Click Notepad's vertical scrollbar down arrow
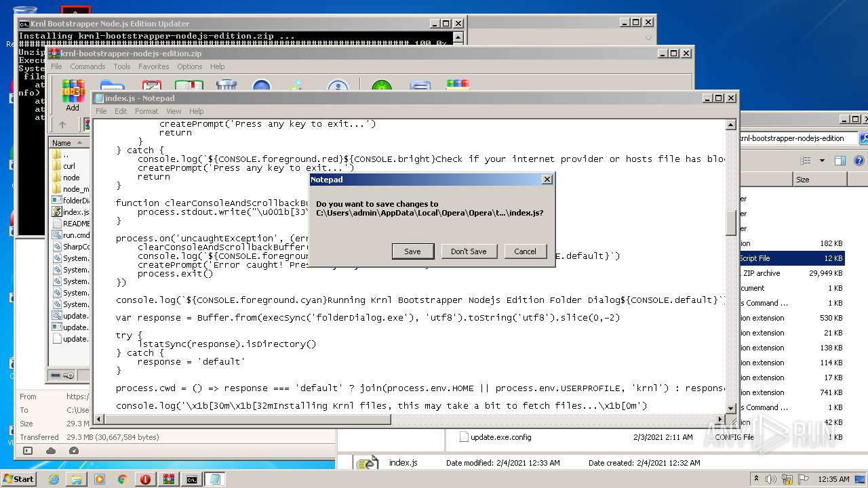868x488 pixels. (x=731, y=409)
